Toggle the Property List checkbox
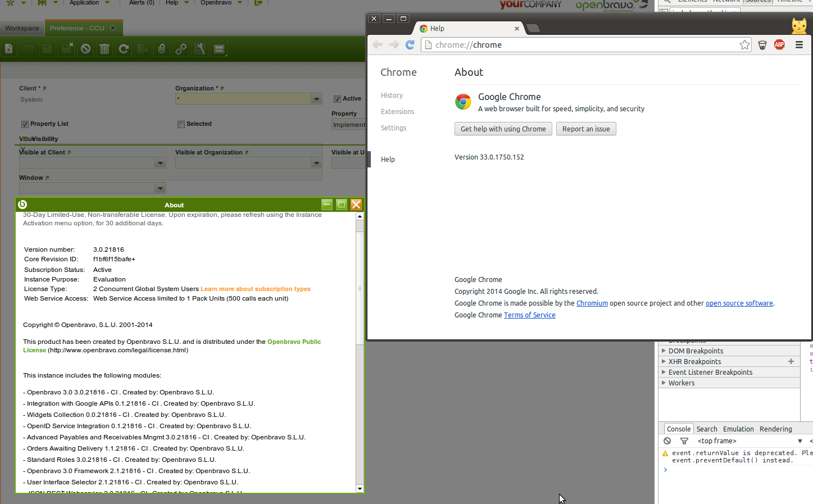The width and height of the screenshot is (813, 504). click(25, 124)
